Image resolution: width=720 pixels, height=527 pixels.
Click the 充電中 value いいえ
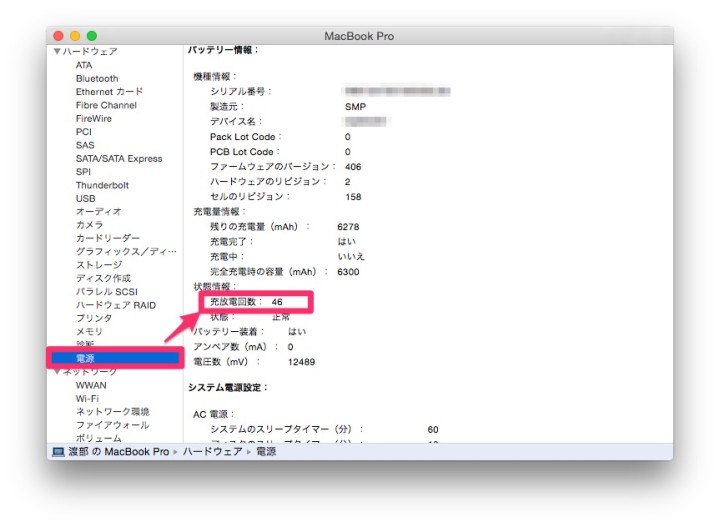[351, 257]
